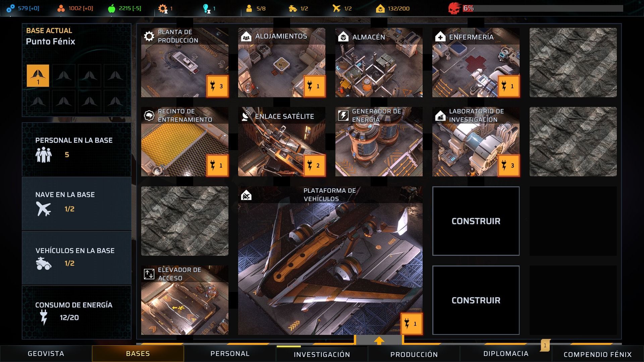This screenshot has width=644, height=362.
Task: Switch to the Investigación tab
Action: (x=322, y=354)
